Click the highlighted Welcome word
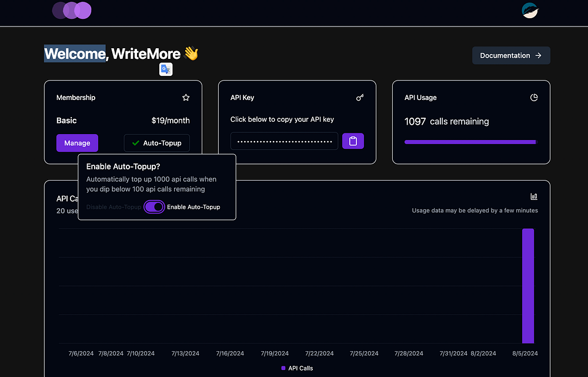The image size is (588, 377). 75,54
